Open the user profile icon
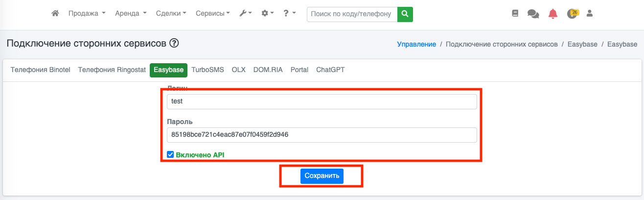The image size is (644, 200). pos(590,14)
